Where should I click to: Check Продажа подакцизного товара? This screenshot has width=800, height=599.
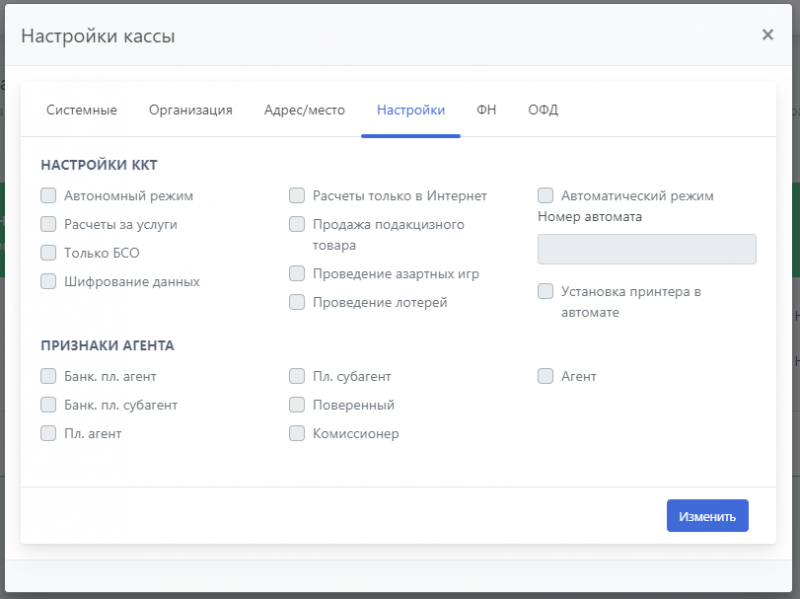[297, 224]
